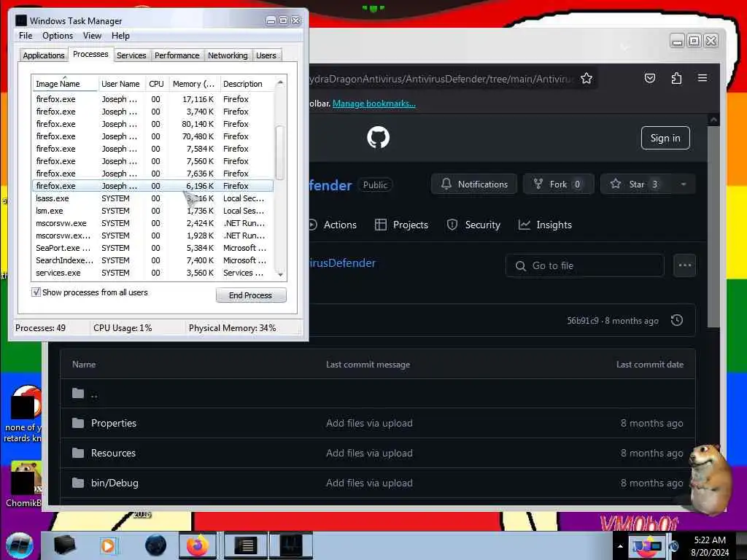747x560 pixels.
Task: Click the Go to file search field
Action: tap(584, 265)
